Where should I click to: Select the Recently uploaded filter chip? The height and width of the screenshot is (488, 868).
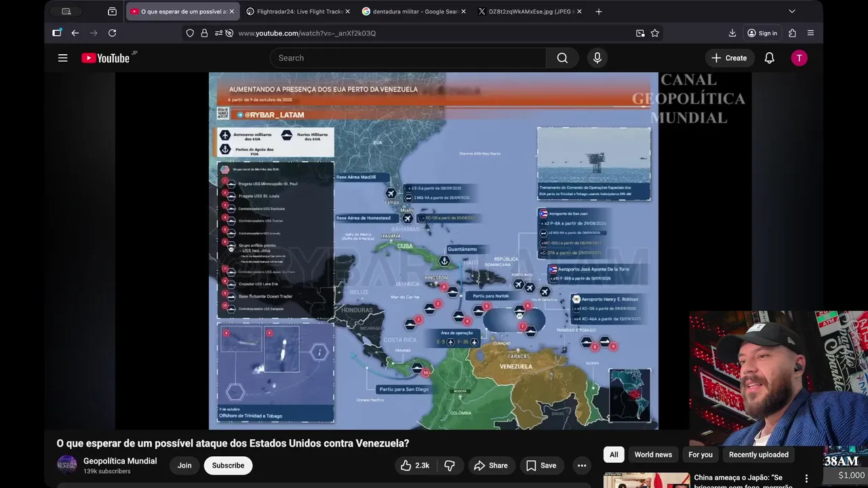click(758, 455)
